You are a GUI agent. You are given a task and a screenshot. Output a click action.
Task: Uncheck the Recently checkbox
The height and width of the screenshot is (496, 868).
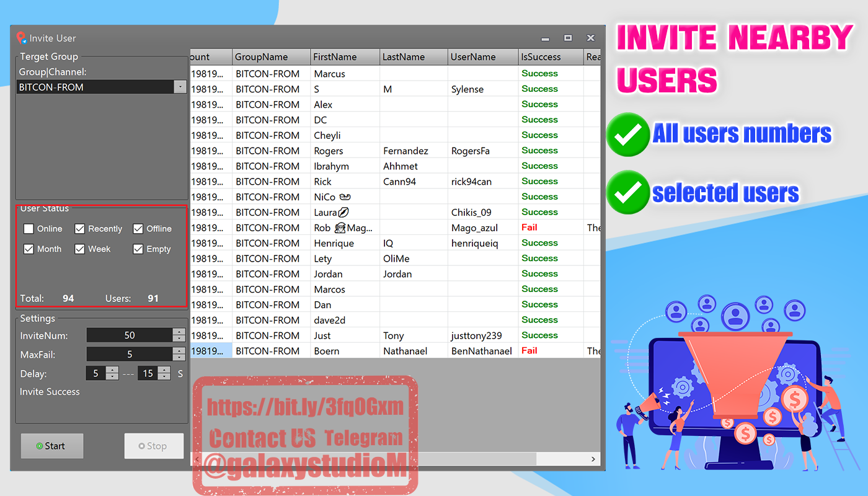pos(79,228)
